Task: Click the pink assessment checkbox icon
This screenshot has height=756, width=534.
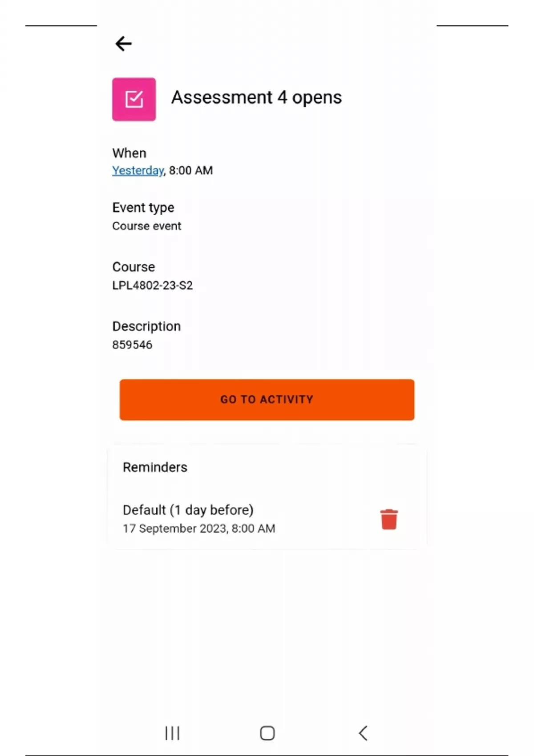Action: [x=134, y=99]
